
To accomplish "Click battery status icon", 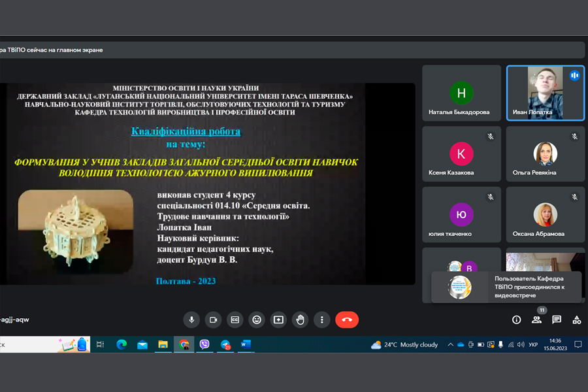I will 480,345.
